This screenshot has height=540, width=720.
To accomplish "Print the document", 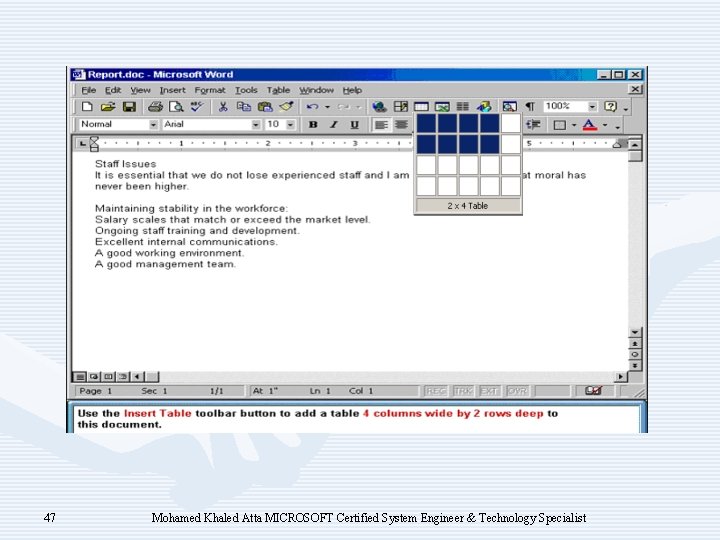I will pyautogui.click(x=155, y=107).
